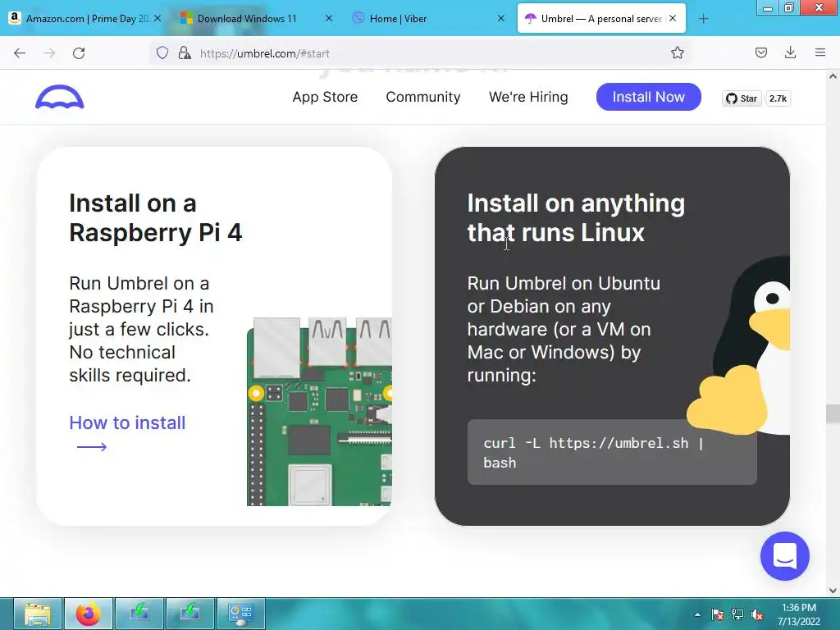Open the We're Hiring link
The height and width of the screenshot is (630, 840).
point(528,97)
